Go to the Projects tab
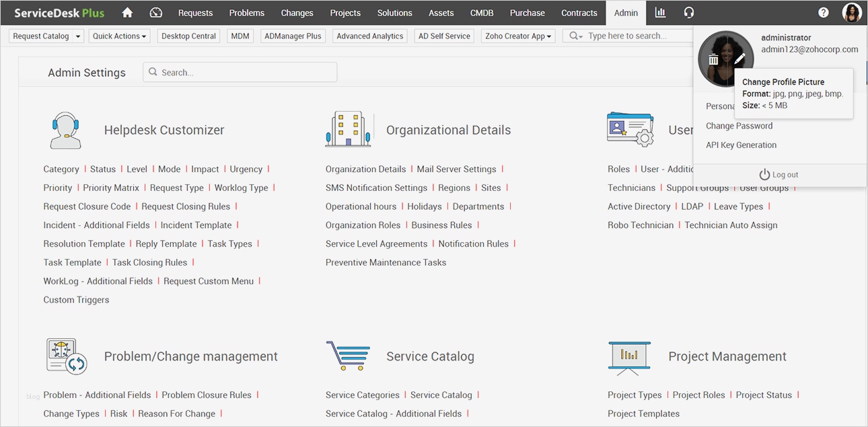868x427 pixels. (x=345, y=13)
